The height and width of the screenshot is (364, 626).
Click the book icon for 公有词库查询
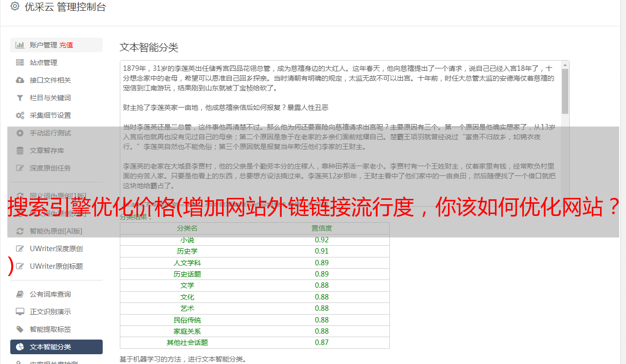click(x=20, y=294)
